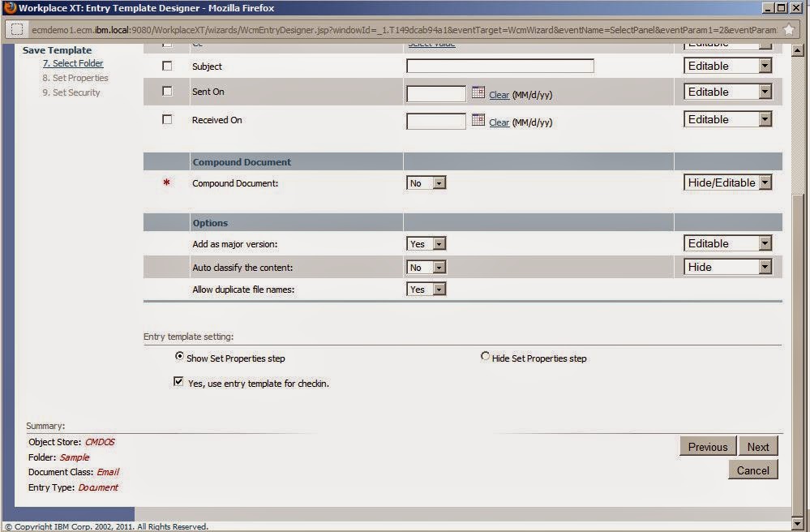Uncheck "Yes, use entry template for checkin"

(178, 382)
